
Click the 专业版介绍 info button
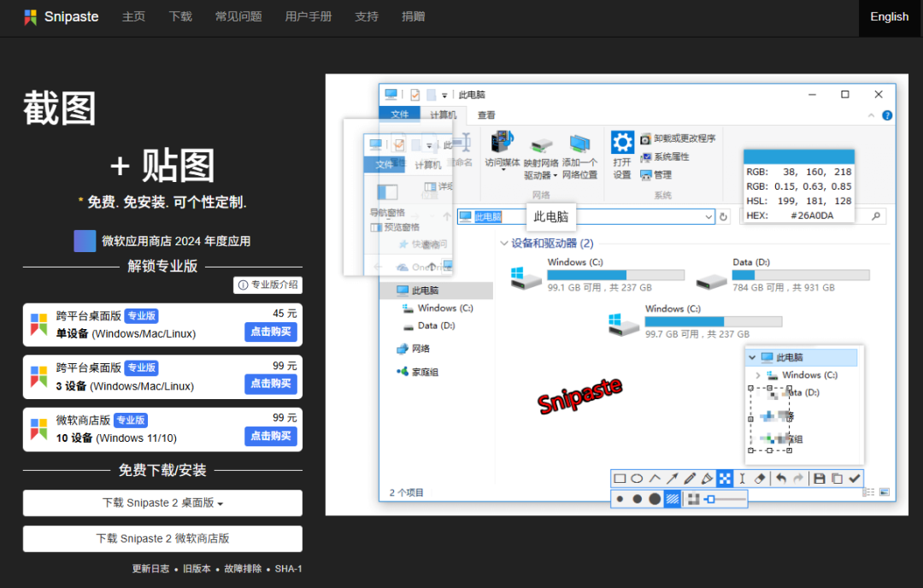[x=267, y=285]
